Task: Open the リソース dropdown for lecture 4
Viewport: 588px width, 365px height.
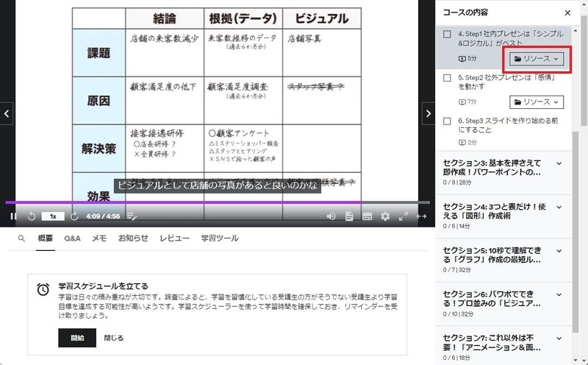Action: (537, 59)
